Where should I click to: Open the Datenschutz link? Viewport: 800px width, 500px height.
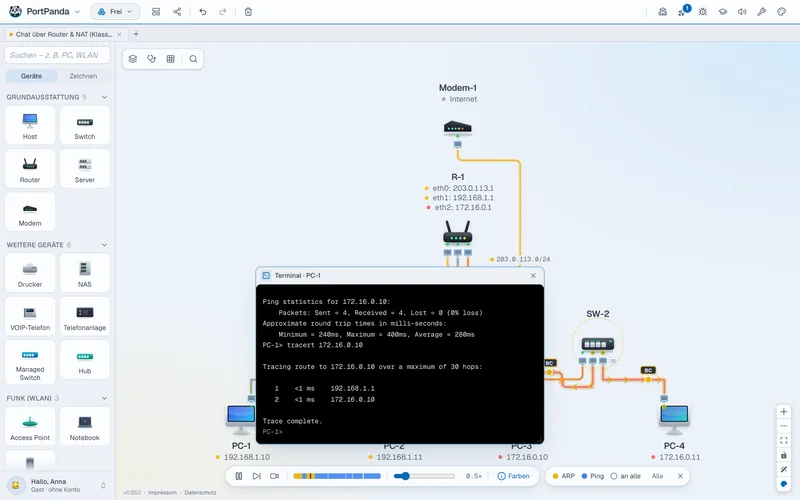click(200, 492)
